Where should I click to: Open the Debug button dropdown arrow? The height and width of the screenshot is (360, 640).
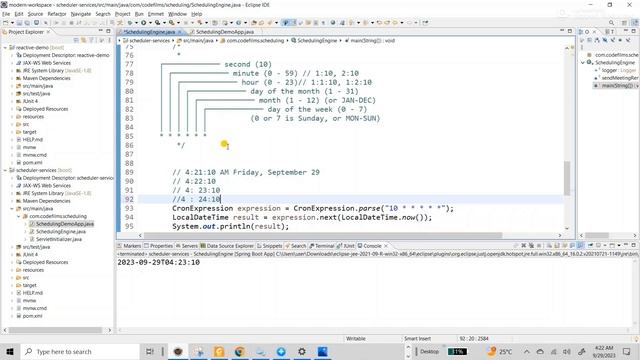[136, 23]
